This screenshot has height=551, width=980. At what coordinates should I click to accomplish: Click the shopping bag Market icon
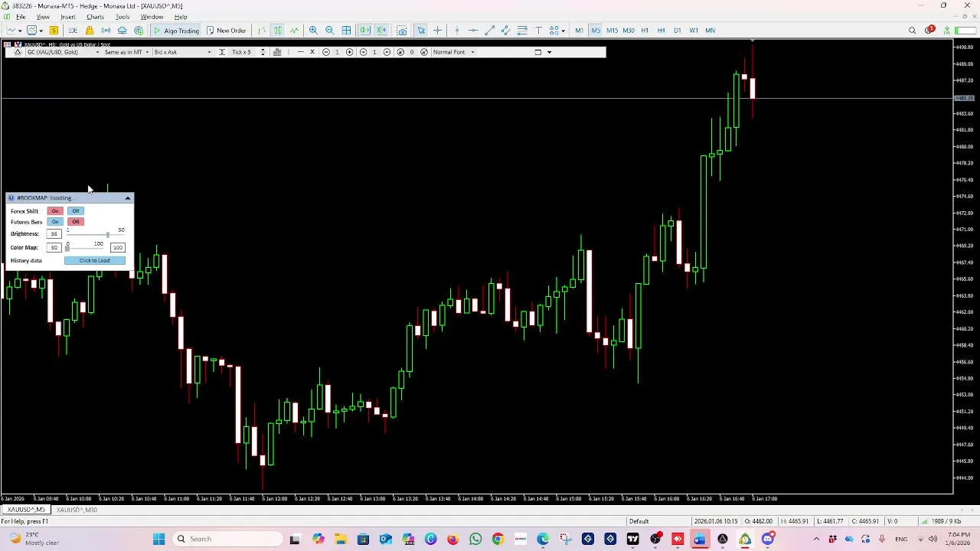tap(90, 31)
